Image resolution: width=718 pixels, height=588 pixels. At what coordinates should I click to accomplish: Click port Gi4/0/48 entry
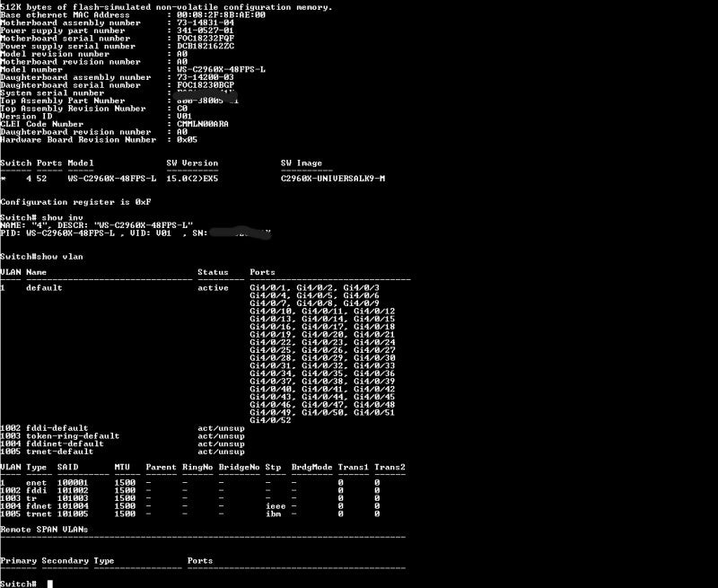coord(374,405)
